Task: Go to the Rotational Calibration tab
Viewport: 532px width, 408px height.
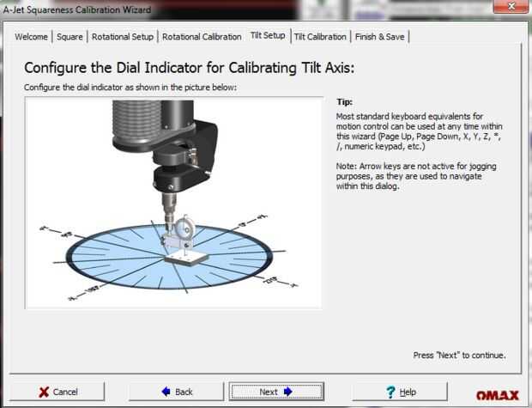Action: click(x=202, y=37)
